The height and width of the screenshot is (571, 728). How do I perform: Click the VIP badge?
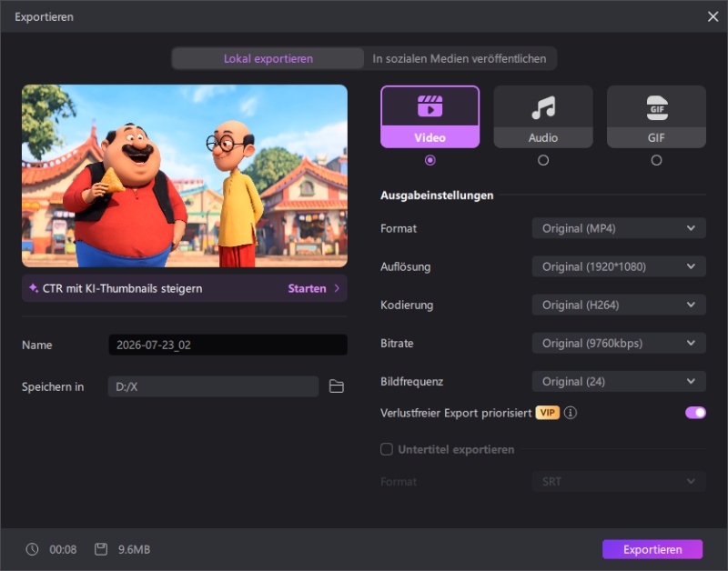[x=548, y=413]
